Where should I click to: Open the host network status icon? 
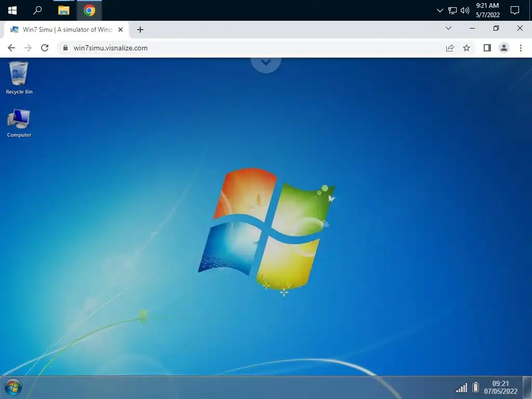453,10
